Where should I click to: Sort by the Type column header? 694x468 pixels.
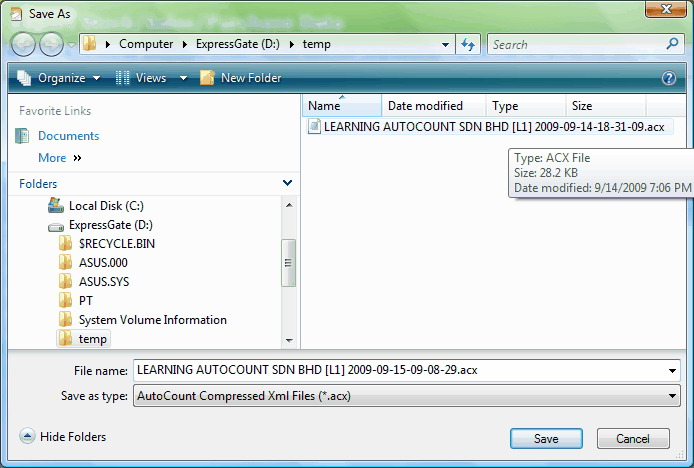(x=526, y=106)
